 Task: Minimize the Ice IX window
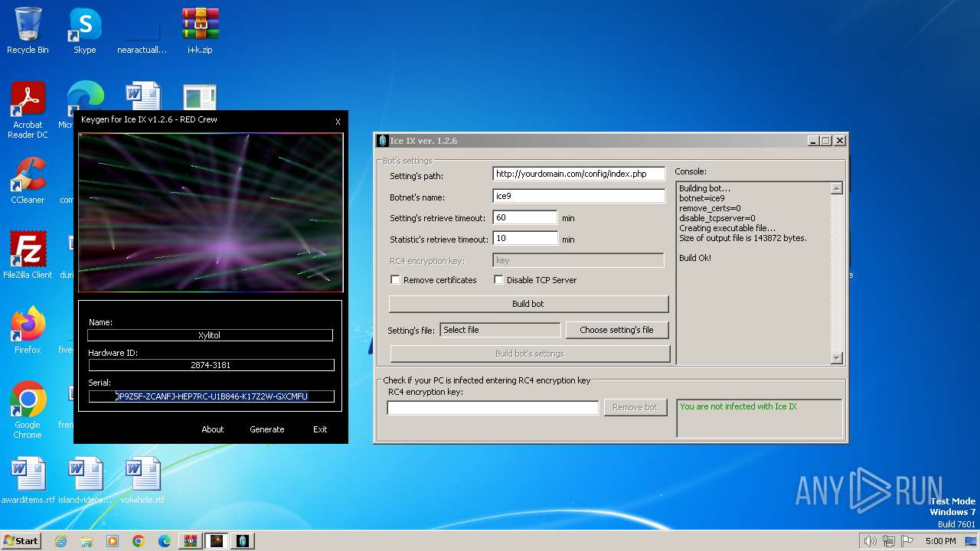pyautogui.click(x=813, y=141)
